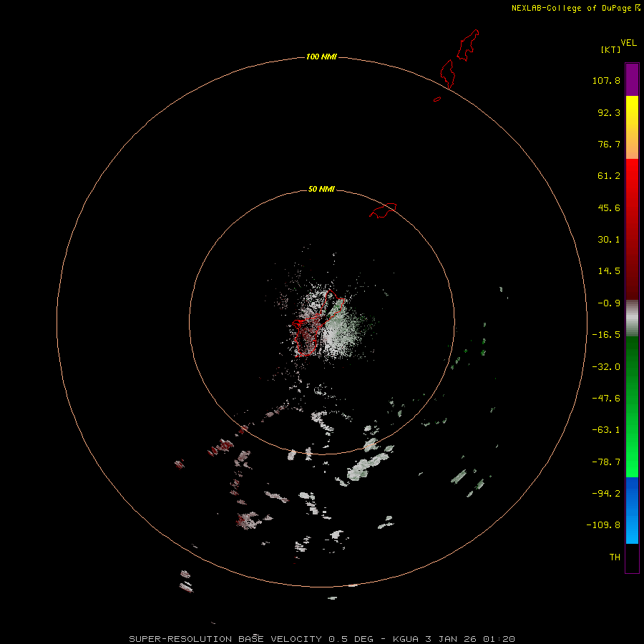The width and height of the screenshot is (644, 644).
Task: Click the island outline on the 50 NMI ring
Action: click(384, 210)
